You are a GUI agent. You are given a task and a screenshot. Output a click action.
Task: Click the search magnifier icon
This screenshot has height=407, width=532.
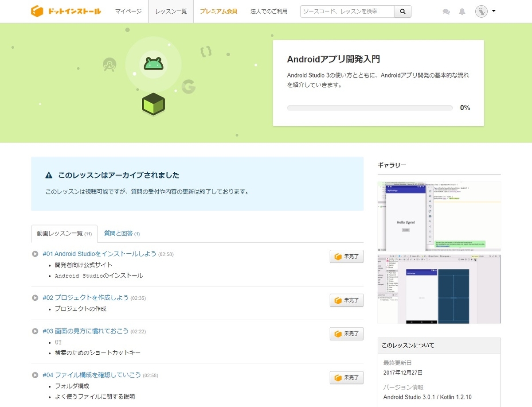(x=402, y=11)
